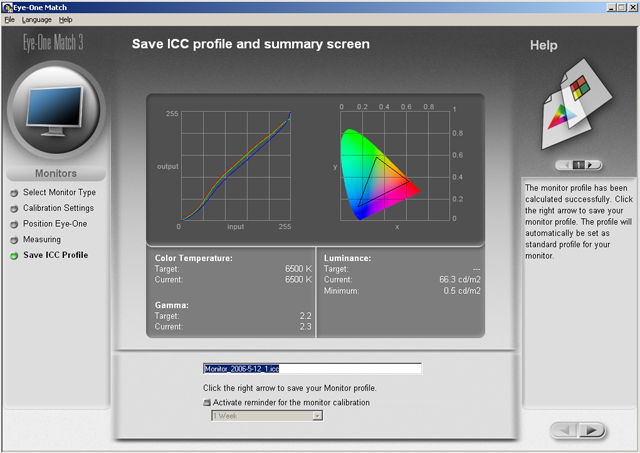Screen dimensions: 640x453
Task: Click the Eye-One Match title bar icon
Action: tap(7, 7)
